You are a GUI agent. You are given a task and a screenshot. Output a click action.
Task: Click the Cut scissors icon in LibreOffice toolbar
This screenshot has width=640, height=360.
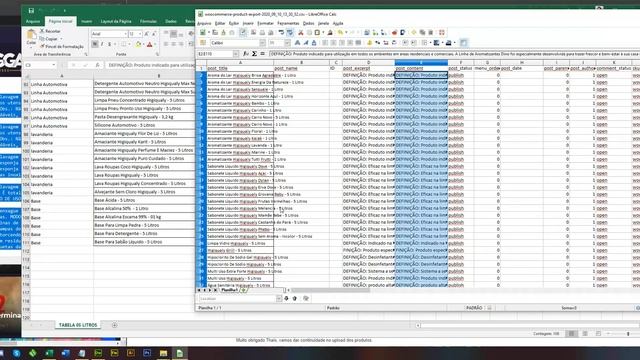tap(301, 33)
